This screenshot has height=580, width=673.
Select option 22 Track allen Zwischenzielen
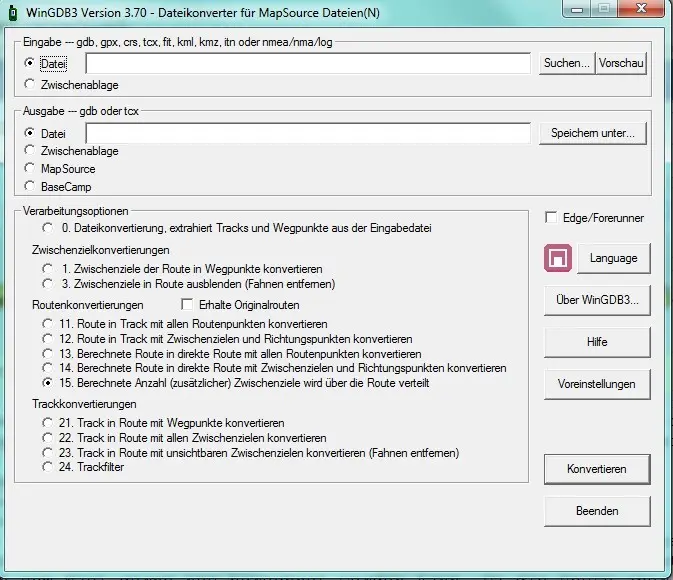tap(47, 438)
